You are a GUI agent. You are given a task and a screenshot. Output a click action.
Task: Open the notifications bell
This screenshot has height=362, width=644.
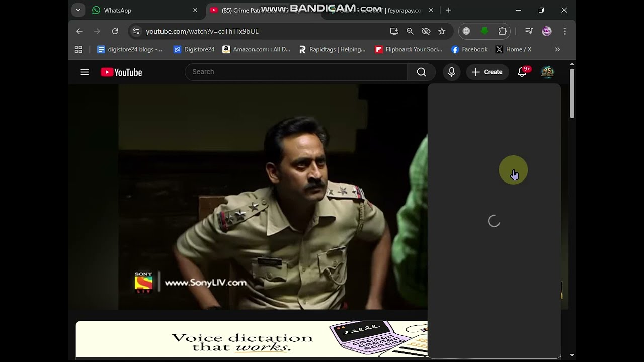click(522, 72)
